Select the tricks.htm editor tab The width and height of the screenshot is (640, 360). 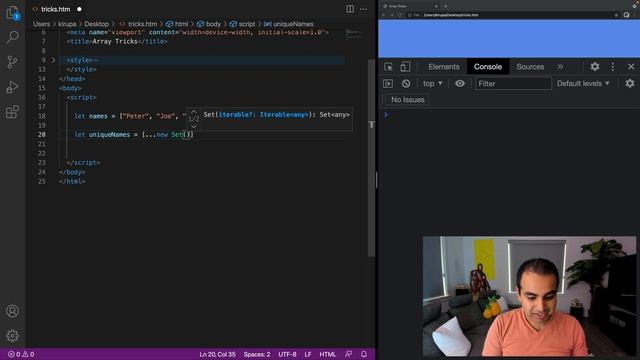click(x=56, y=9)
